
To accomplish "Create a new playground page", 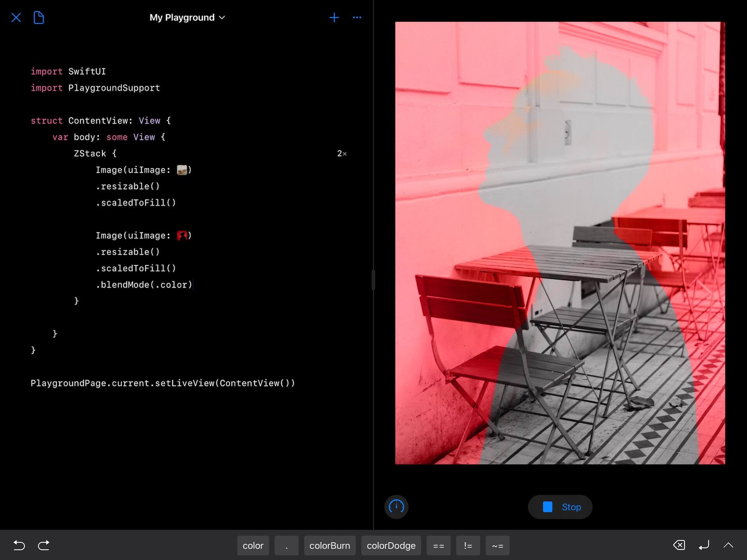I will (334, 18).
